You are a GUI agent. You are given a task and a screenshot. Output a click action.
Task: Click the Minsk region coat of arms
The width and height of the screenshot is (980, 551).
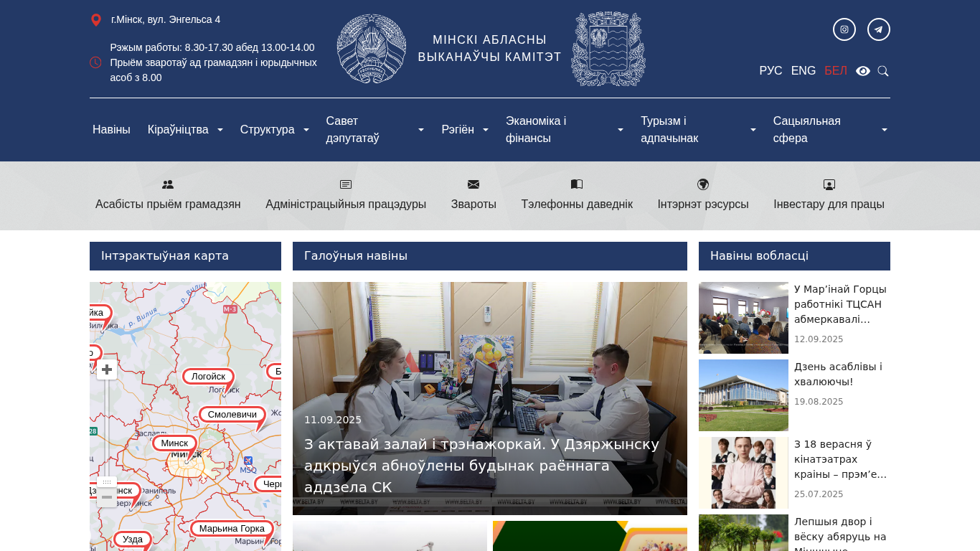click(x=608, y=49)
